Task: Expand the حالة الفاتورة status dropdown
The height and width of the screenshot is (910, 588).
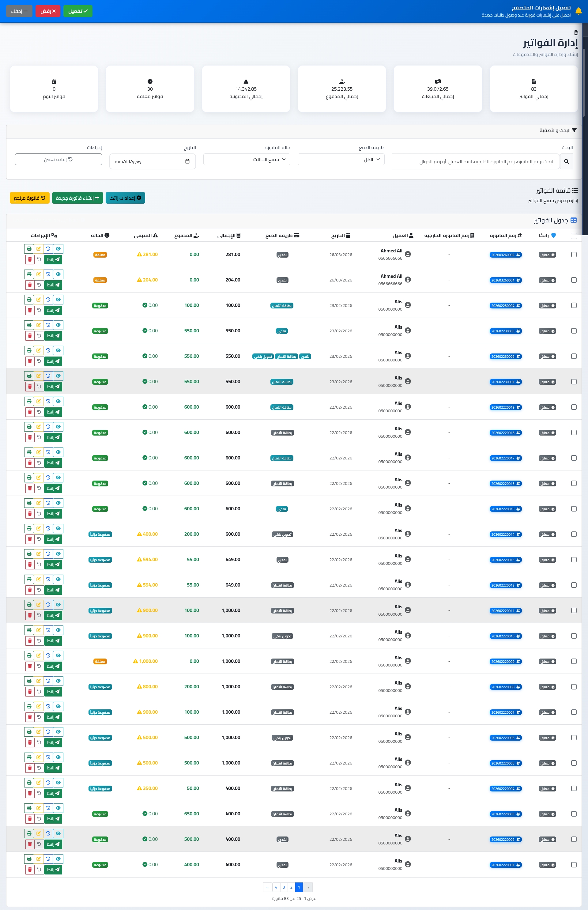Action: [247, 160]
